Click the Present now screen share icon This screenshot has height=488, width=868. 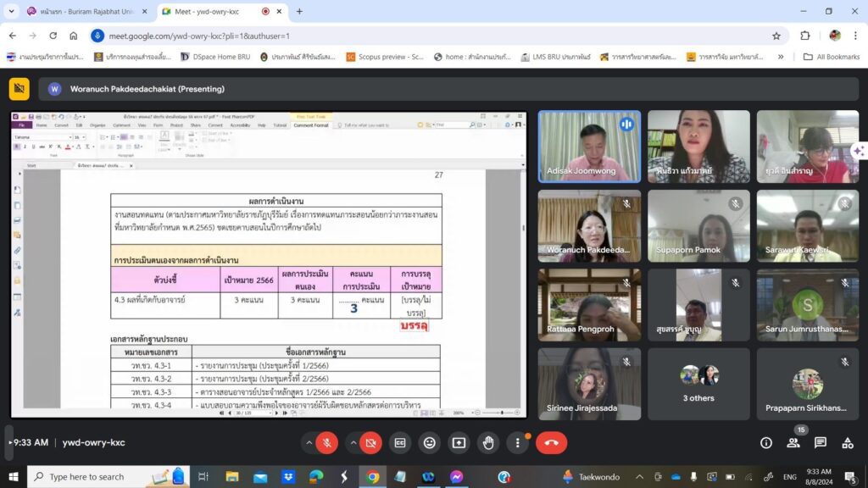click(459, 442)
